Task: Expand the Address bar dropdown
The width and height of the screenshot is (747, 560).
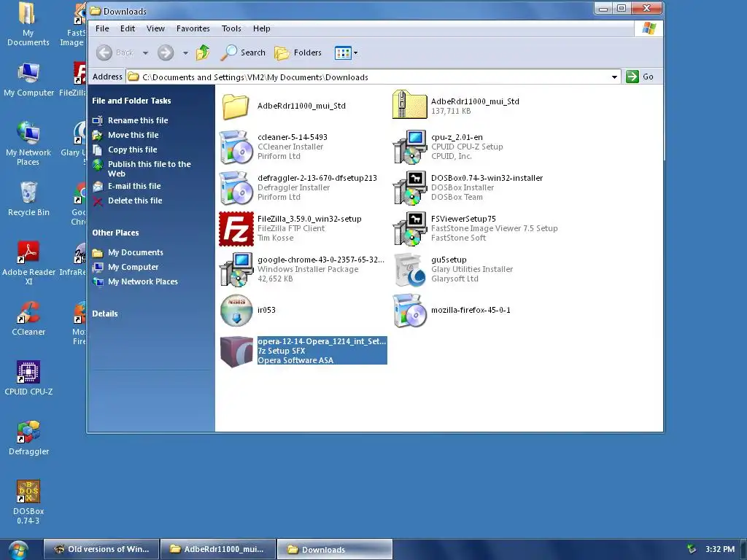Action: point(614,77)
